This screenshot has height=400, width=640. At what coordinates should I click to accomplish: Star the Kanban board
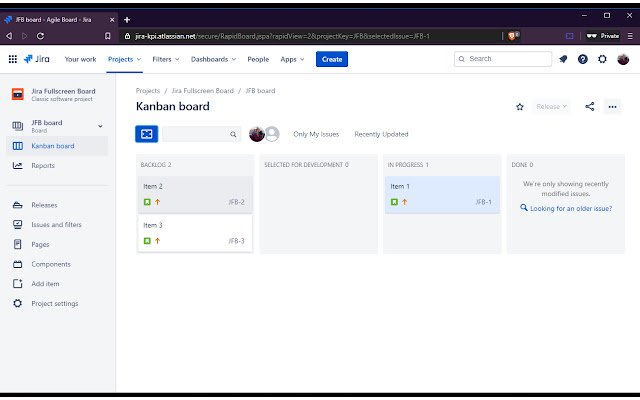point(520,107)
